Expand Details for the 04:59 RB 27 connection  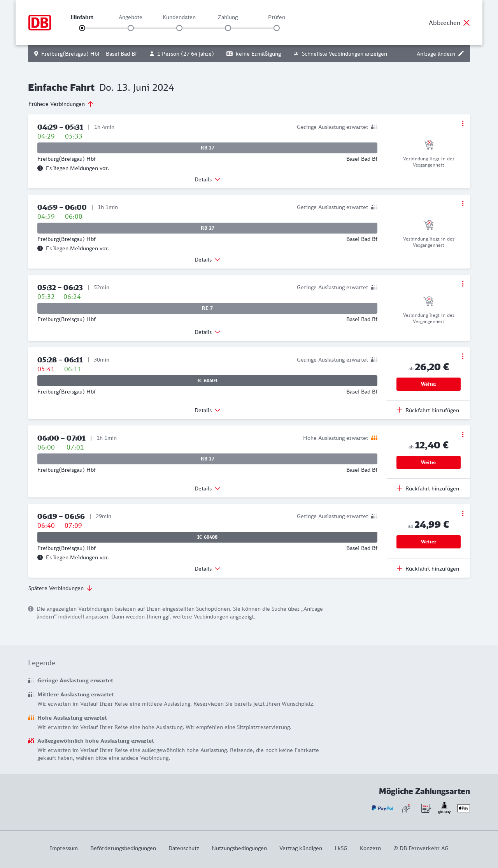(x=207, y=260)
